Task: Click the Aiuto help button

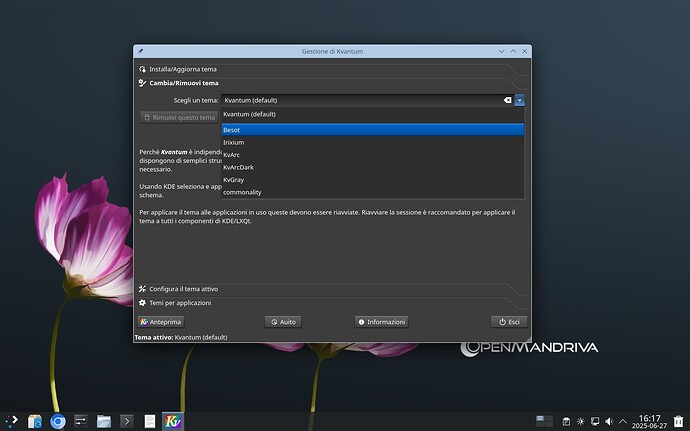Action: [283, 322]
